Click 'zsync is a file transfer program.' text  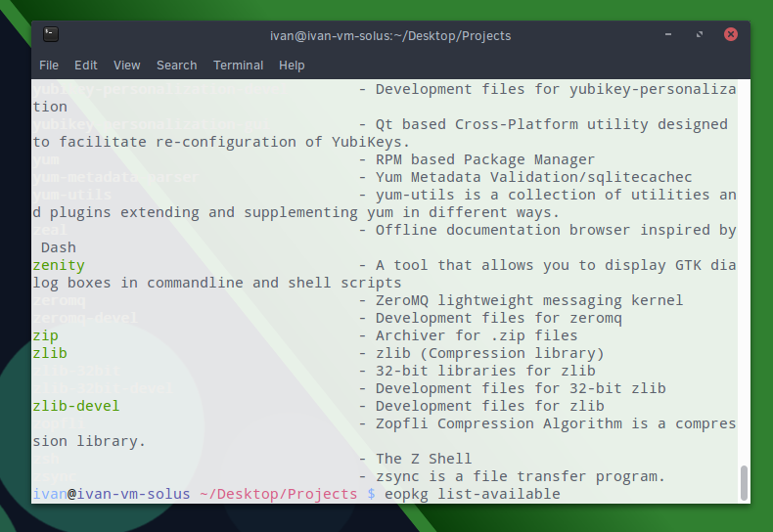coord(521,476)
